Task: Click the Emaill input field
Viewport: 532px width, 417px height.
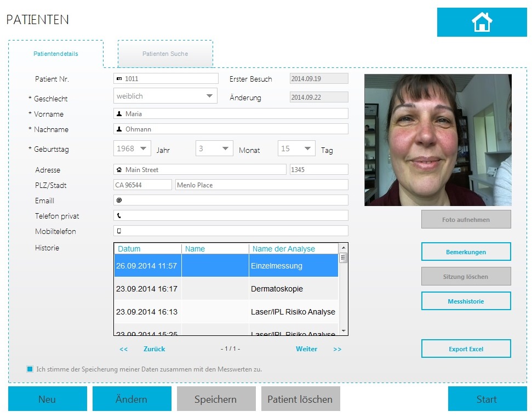Action: [231, 200]
